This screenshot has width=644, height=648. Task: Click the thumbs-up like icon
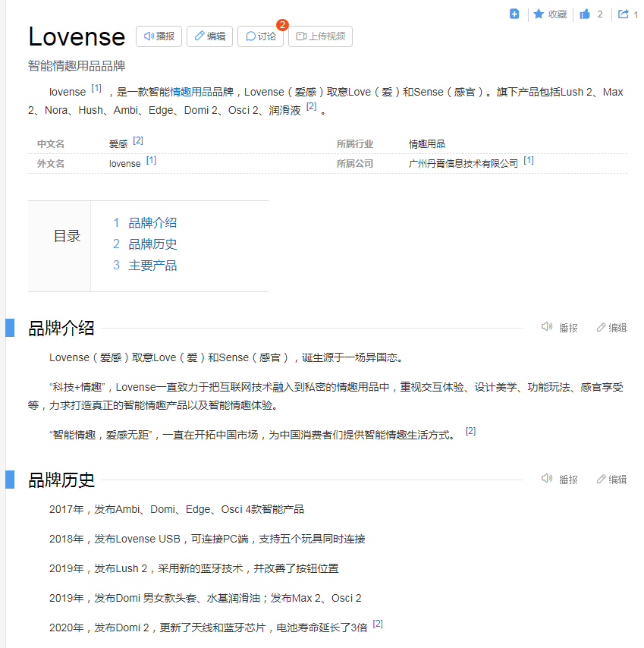pos(585,14)
